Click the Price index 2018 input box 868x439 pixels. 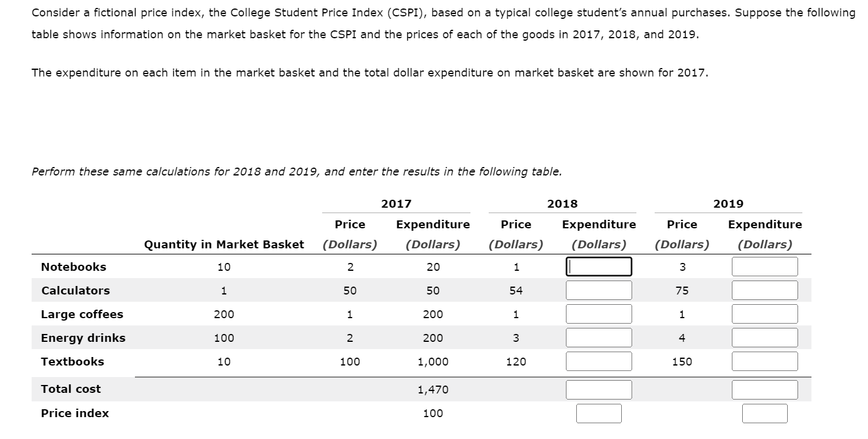click(599, 412)
